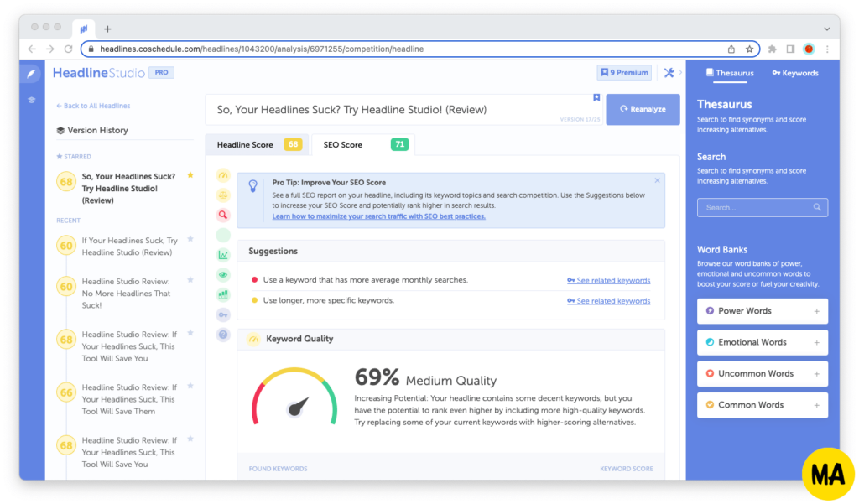
Task: Click the key icon in the analysis sidebar
Action: [223, 315]
